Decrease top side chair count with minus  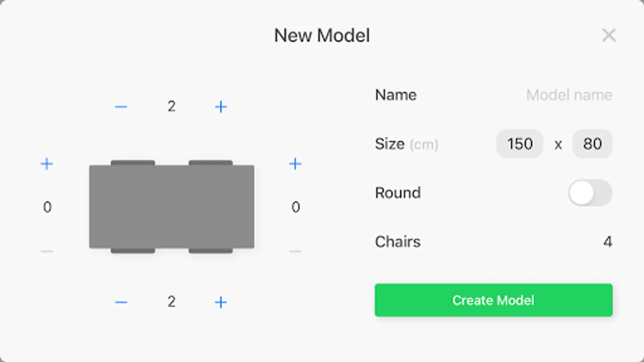tap(121, 107)
